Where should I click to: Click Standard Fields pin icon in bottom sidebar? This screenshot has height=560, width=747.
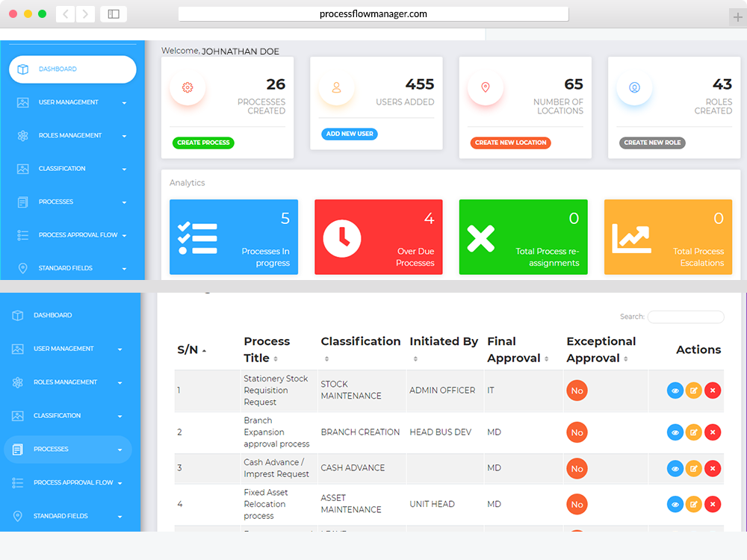pyautogui.click(x=18, y=517)
